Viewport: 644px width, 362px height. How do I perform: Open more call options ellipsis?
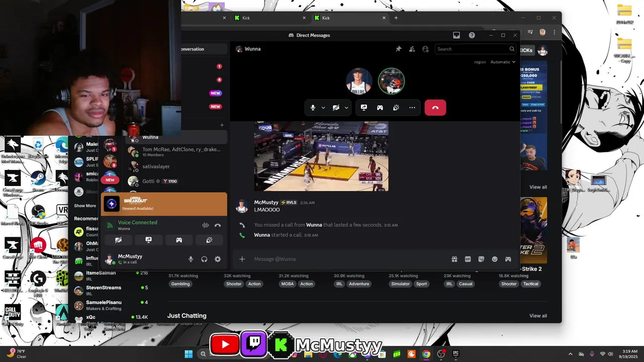click(412, 108)
